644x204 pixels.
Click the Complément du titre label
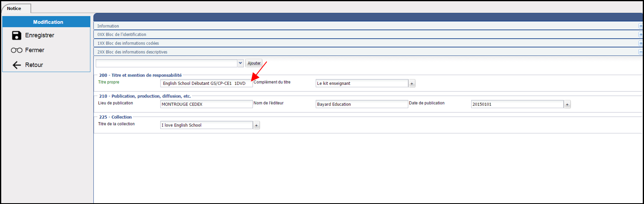click(x=272, y=82)
